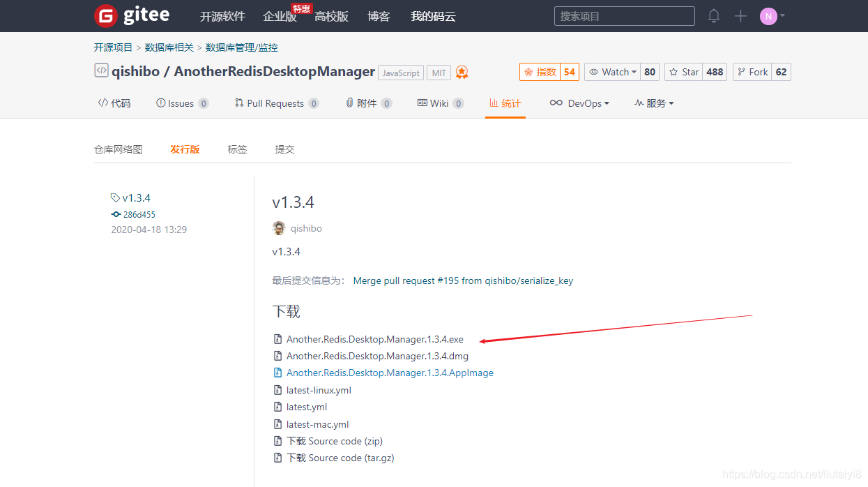Click the 数据库相关 breadcrumb link
868x487 pixels.
pyautogui.click(x=169, y=47)
